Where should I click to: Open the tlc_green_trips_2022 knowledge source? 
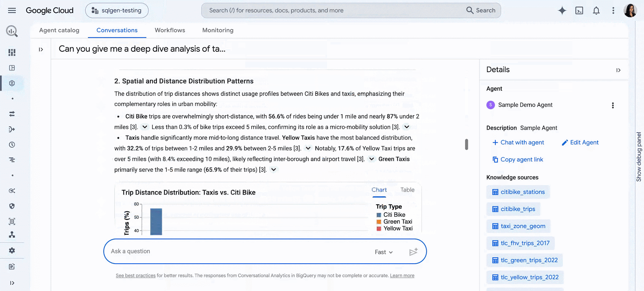tap(525, 260)
